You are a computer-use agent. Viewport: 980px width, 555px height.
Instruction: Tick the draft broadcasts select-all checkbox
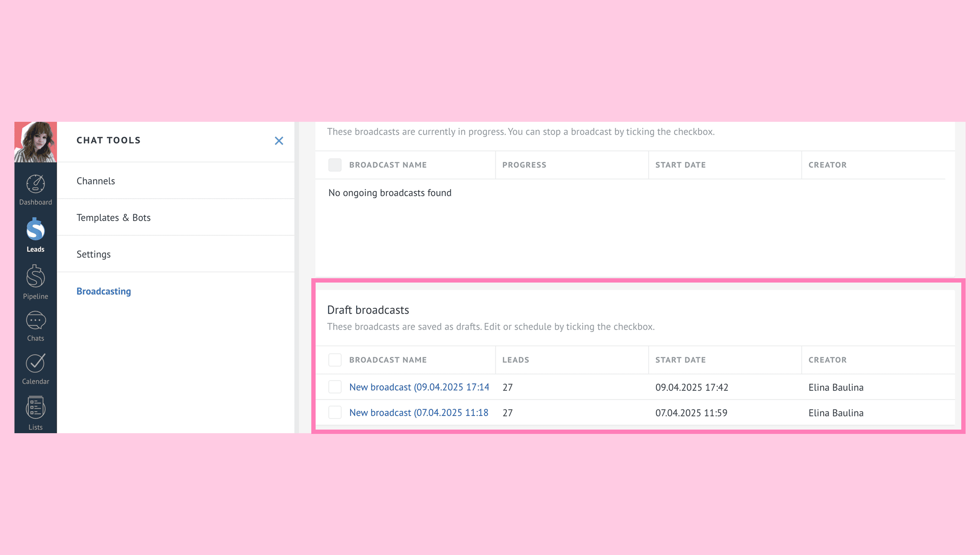tap(335, 359)
